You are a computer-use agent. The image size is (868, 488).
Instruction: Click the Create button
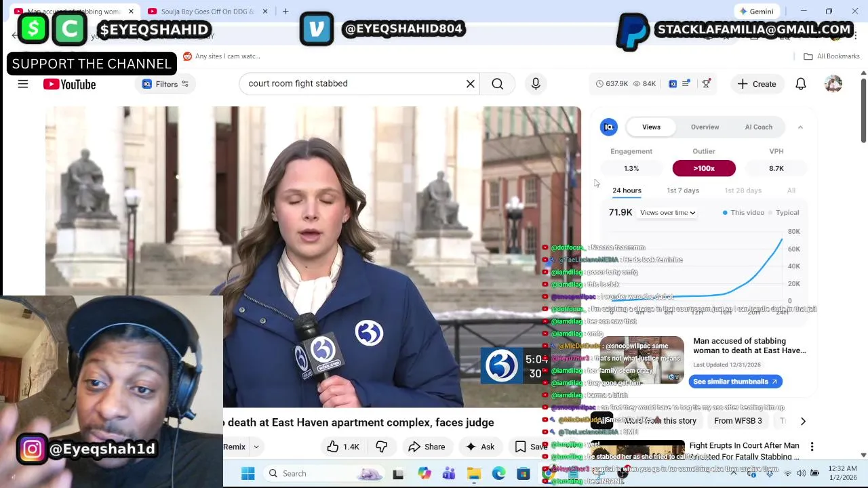click(757, 84)
